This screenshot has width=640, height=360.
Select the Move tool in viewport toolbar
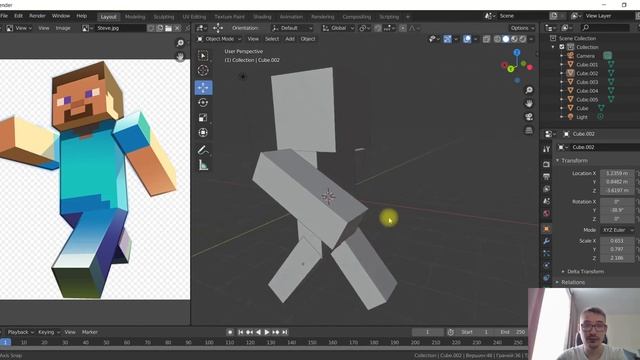click(x=203, y=87)
